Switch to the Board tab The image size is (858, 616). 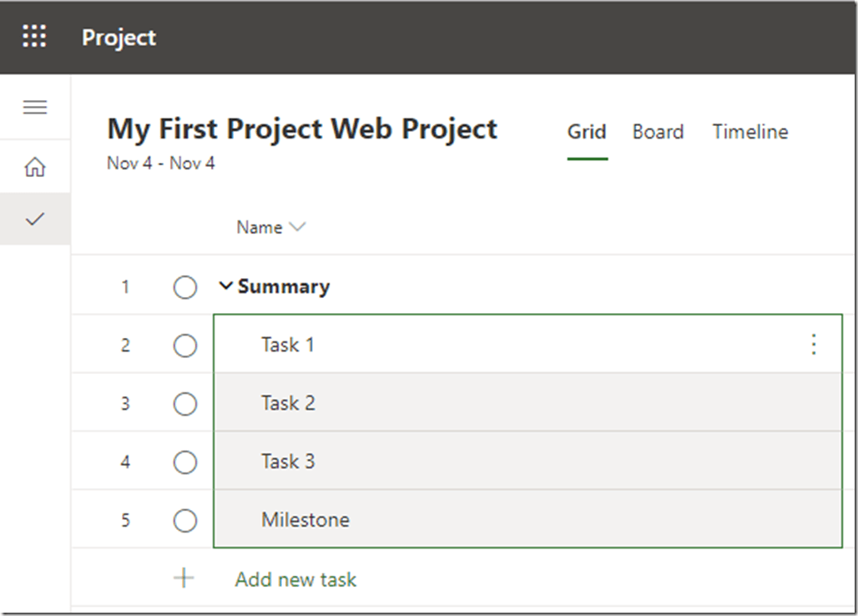658,132
